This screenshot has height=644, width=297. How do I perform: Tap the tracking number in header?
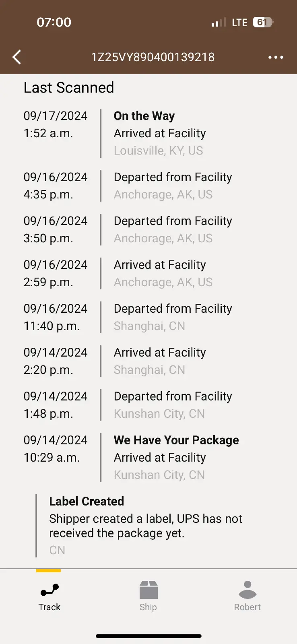[153, 57]
